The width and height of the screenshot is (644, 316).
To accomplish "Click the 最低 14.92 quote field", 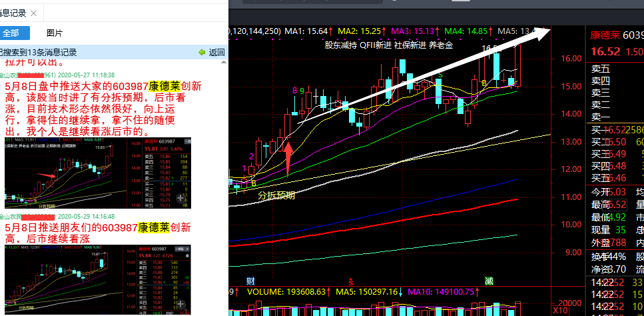I will (x=608, y=217).
